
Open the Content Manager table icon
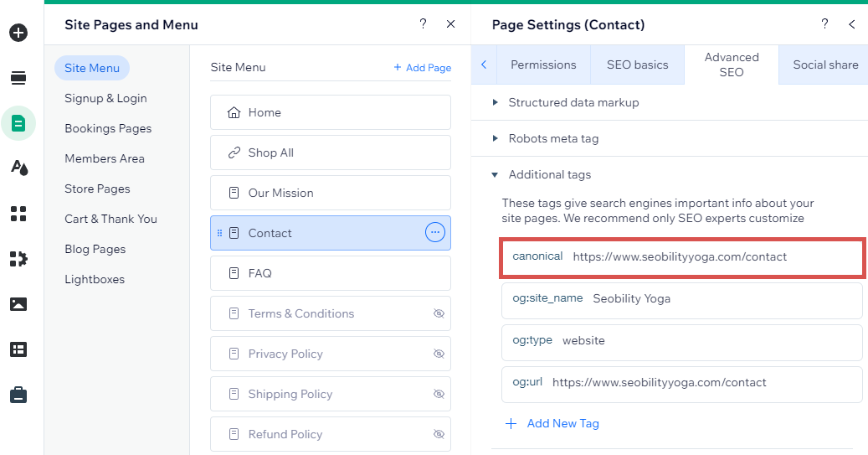18,349
